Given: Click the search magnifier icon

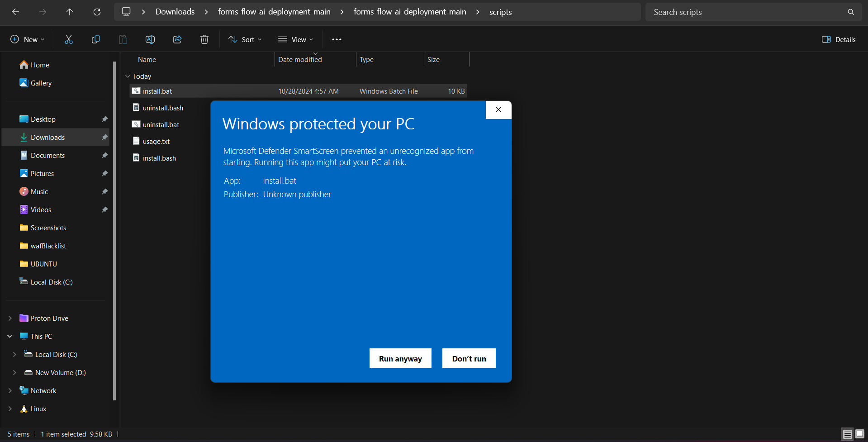Looking at the screenshot, I should 851,12.
